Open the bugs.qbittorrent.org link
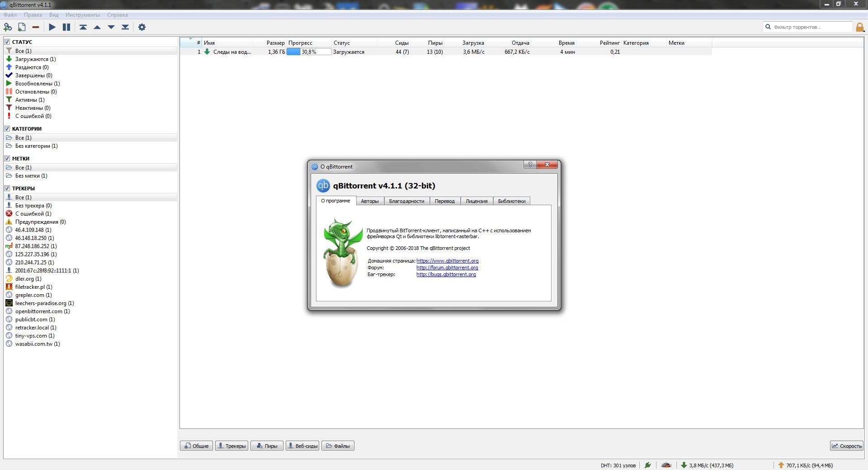This screenshot has height=470, width=868. click(x=446, y=274)
